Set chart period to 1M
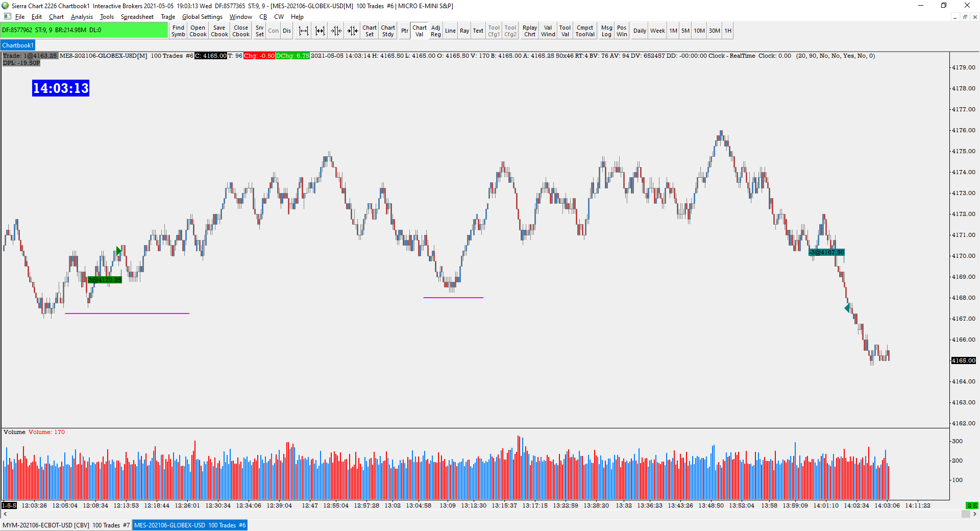Image resolution: width=980 pixels, height=531 pixels. click(x=673, y=31)
